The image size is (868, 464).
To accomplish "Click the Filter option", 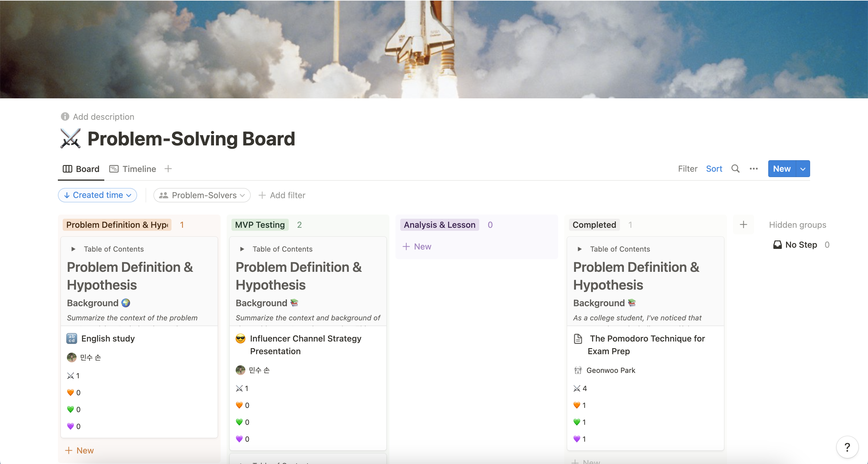I will tap(687, 169).
